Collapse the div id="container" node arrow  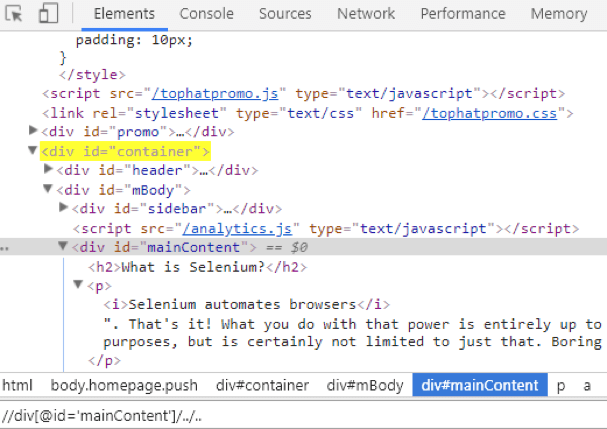coord(33,150)
